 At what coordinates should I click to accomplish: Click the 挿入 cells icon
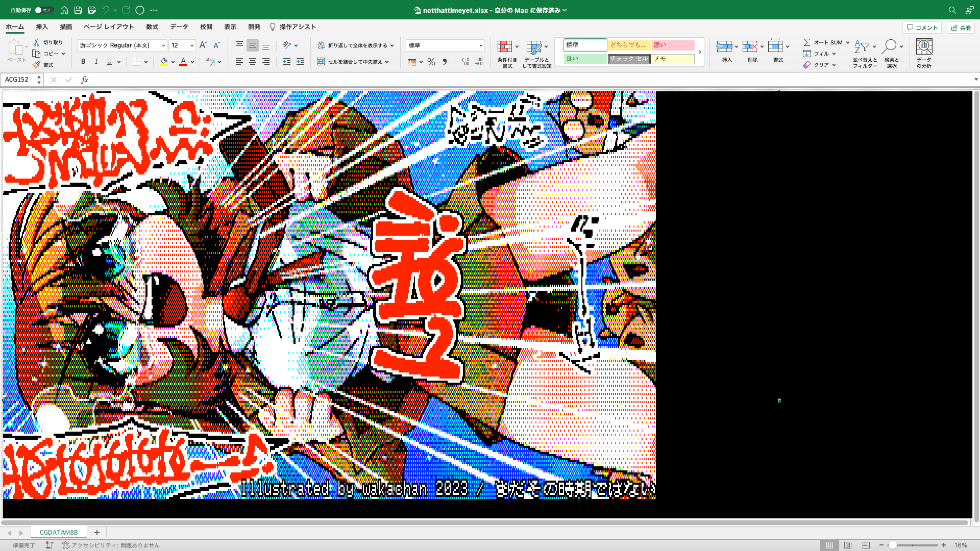tap(724, 47)
